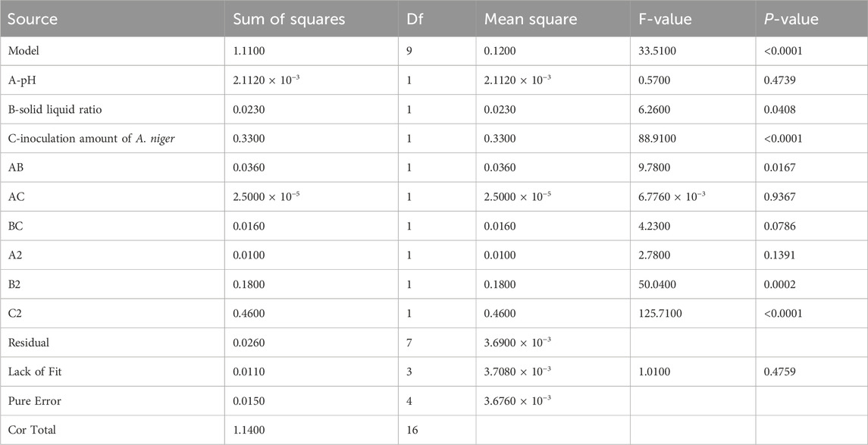Click the Cor Total row label

click(x=32, y=430)
